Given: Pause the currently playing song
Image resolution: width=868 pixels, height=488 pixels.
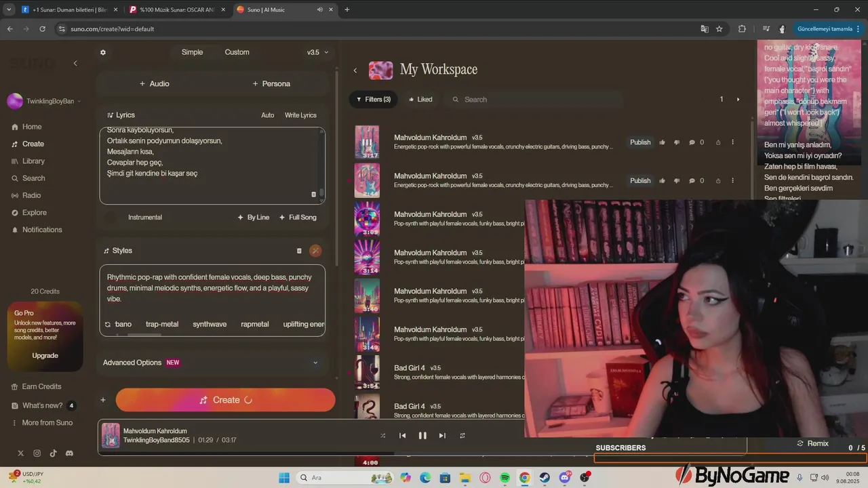Looking at the screenshot, I should 422,436.
